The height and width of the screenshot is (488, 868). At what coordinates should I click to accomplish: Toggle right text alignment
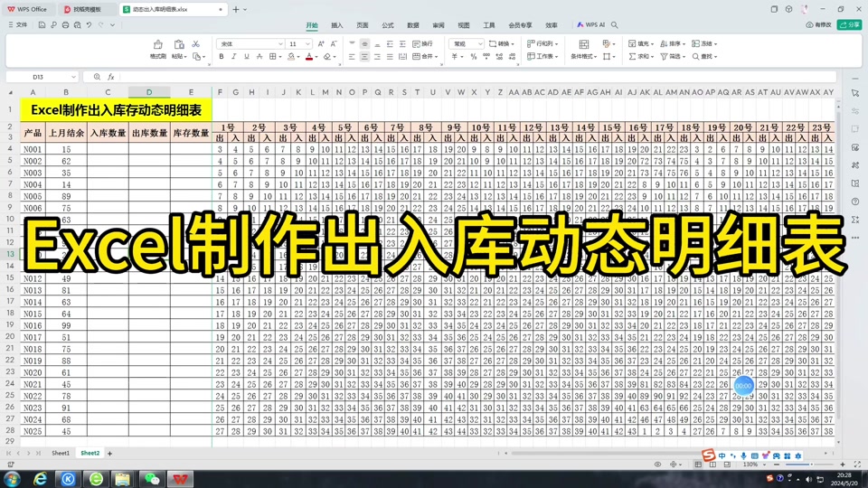[x=377, y=56]
